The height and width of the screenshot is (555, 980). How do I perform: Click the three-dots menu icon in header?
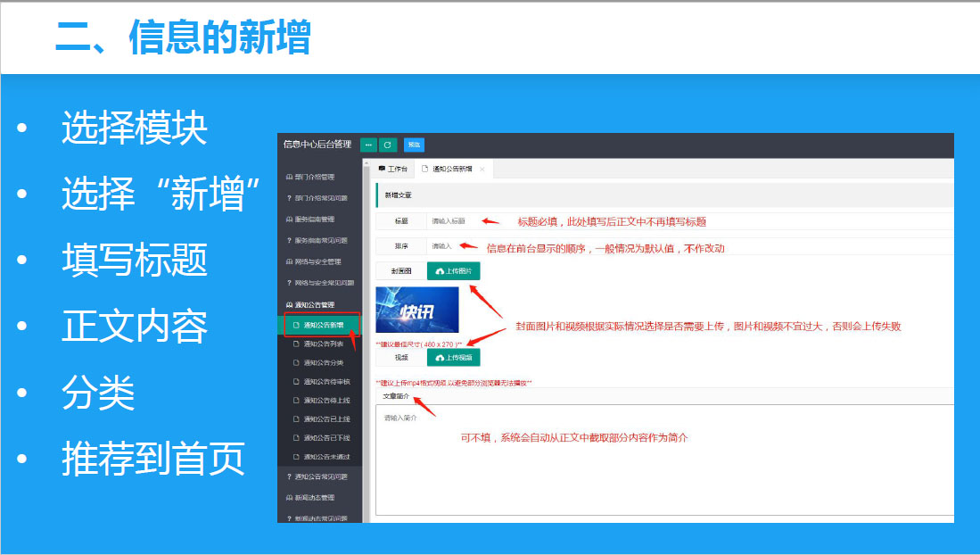369,145
